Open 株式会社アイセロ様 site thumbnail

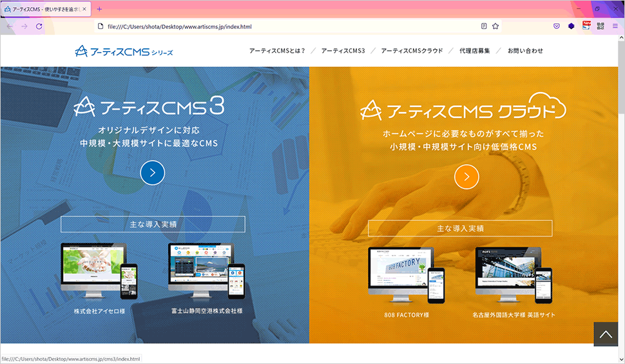coord(99,271)
